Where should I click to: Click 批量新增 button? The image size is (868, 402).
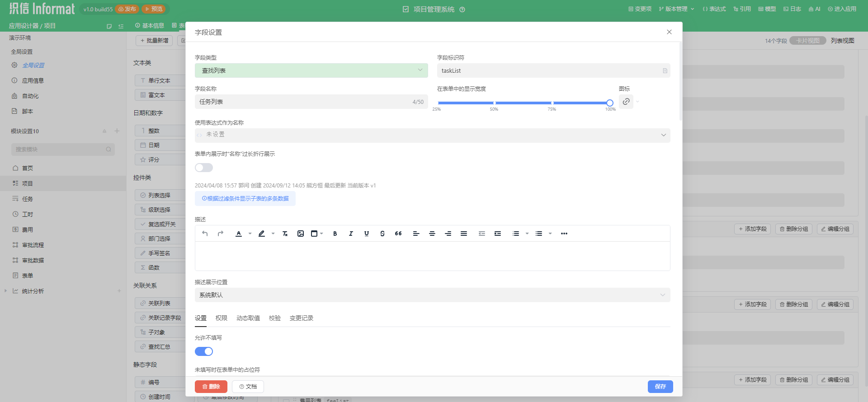154,41
